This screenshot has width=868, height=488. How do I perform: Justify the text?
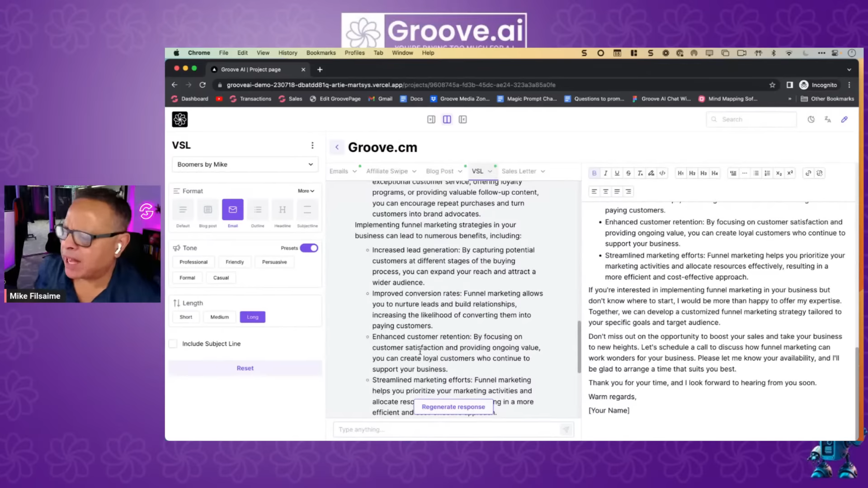click(617, 192)
